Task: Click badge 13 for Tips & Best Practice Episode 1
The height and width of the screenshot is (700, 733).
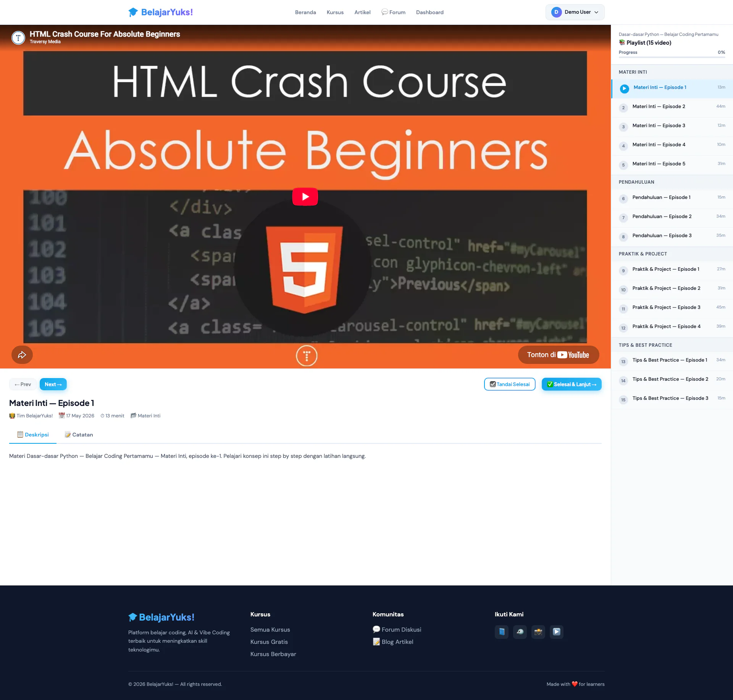Action: point(623,361)
